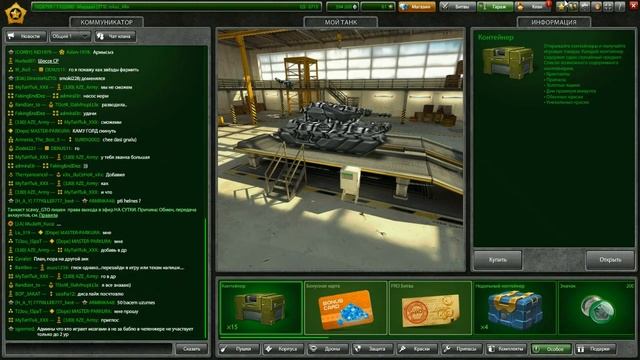Switch to Чат клана clan chat
This screenshot has width=640, height=360.
[x=115, y=36]
